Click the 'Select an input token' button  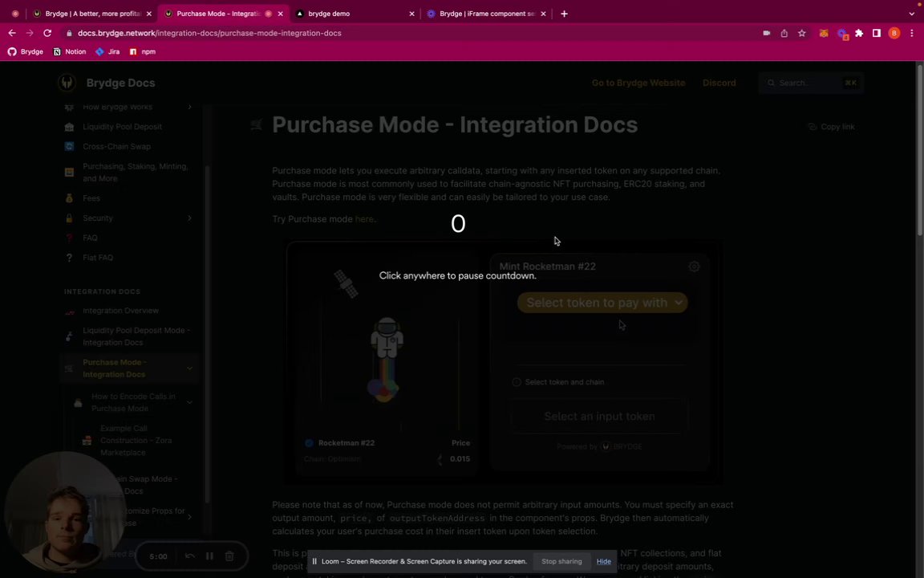click(x=599, y=417)
